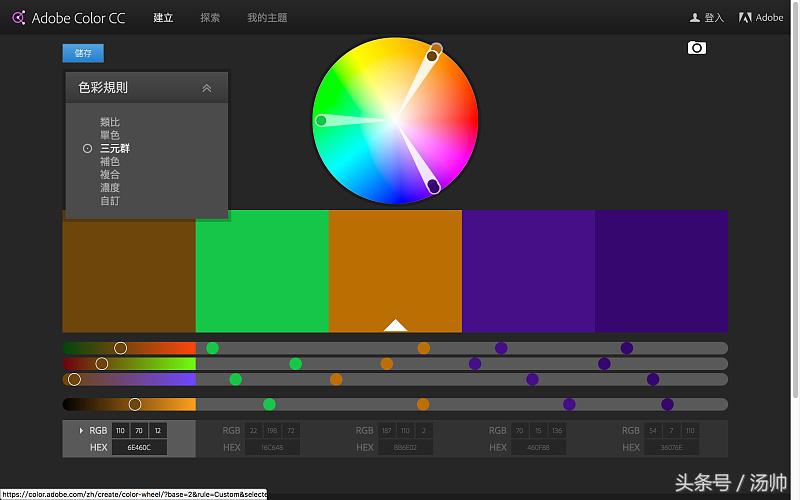
Task: Click the green channel slider handle of the brown color
Action: [102, 364]
